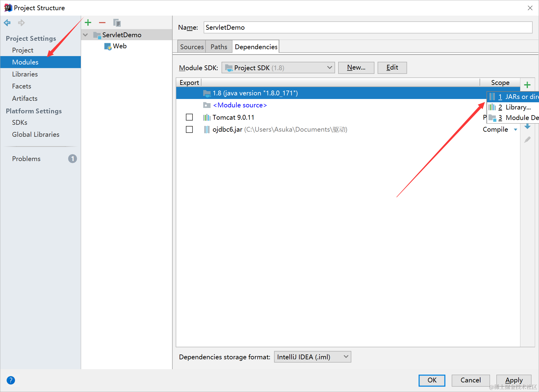Viewport: 539px width, 392px height.
Task: Click the ojdbc6.jar archive icon
Action: (207, 130)
